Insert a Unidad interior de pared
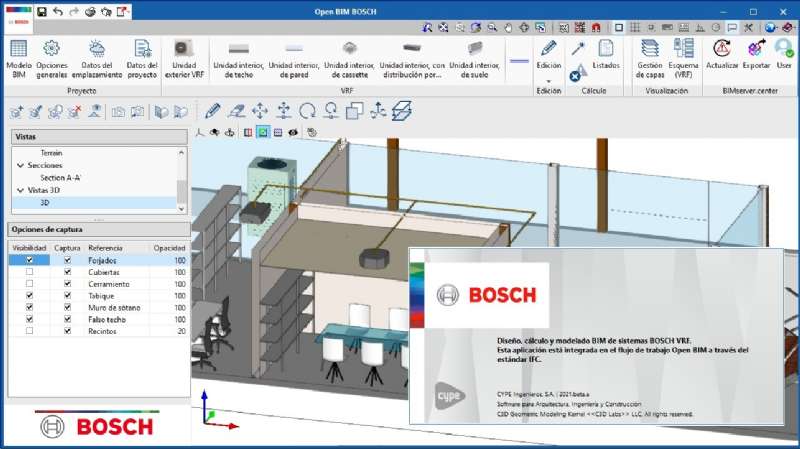The width and height of the screenshot is (800, 449). (x=294, y=59)
